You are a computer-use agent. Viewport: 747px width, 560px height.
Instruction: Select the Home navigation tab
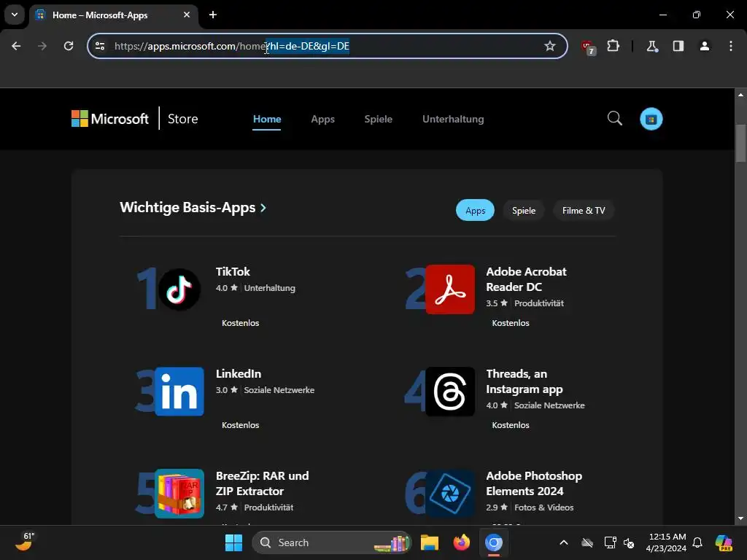pyautogui.click(x=267, y=119)
